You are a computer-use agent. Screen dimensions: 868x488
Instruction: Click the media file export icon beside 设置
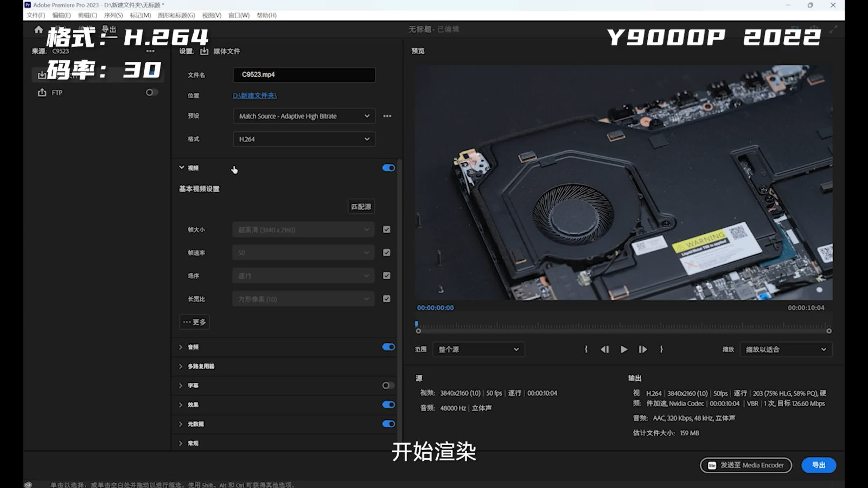(x=204, y=51)
